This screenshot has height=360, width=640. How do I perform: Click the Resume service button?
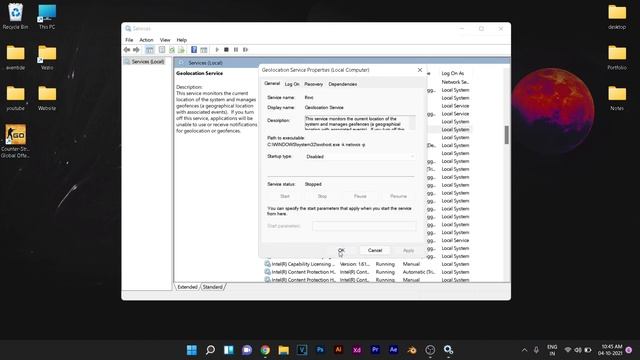coord(398,196)
